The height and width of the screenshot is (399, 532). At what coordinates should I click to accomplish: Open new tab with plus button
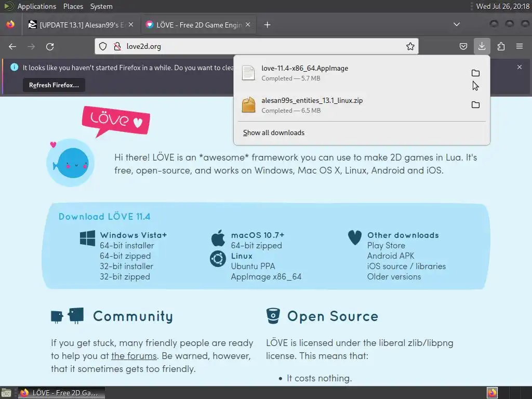point(268,25)
